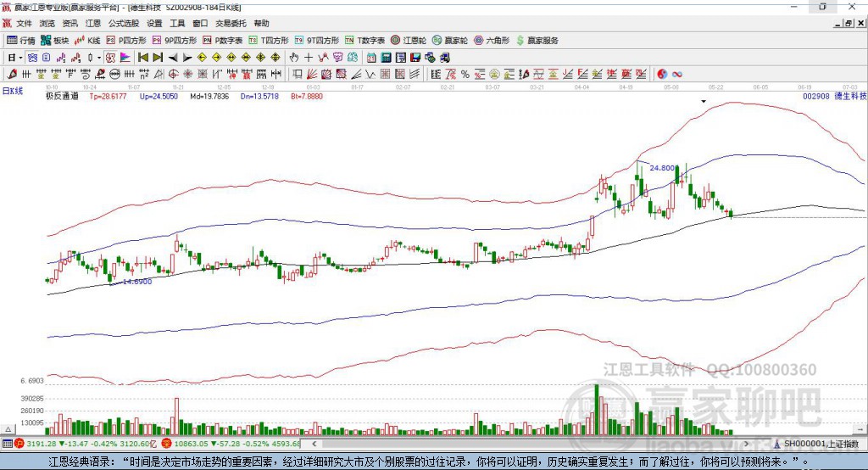Open the 赢家轮 wheel tool
Viewport: 868px width, 470px height.
pyautogui.click(x=450, y=41)
